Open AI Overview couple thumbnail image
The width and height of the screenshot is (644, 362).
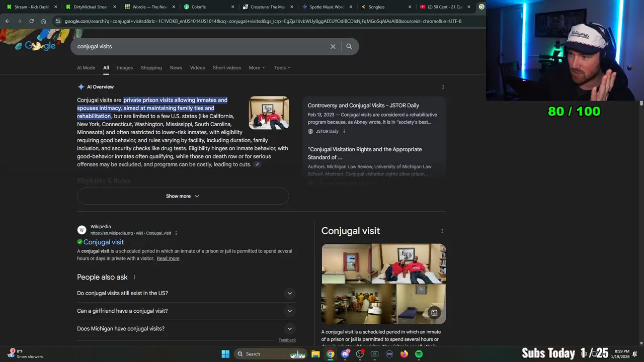pos(269,113)
